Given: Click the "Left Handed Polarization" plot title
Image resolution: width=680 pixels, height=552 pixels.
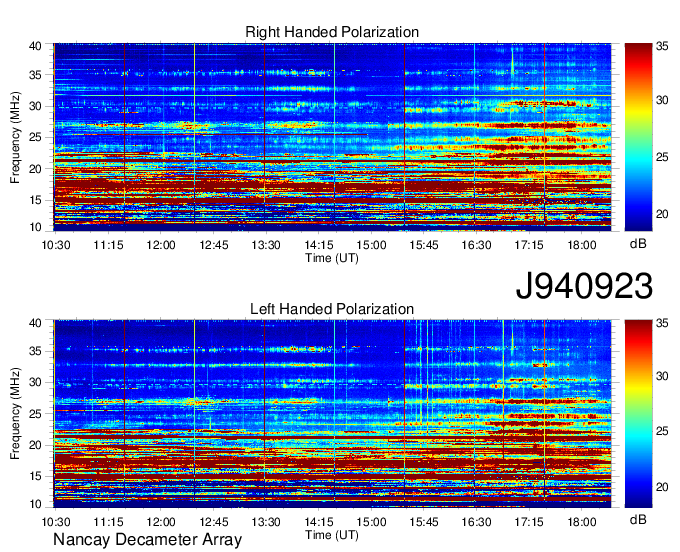Looking at the screenshot, I should pos(332,309).
